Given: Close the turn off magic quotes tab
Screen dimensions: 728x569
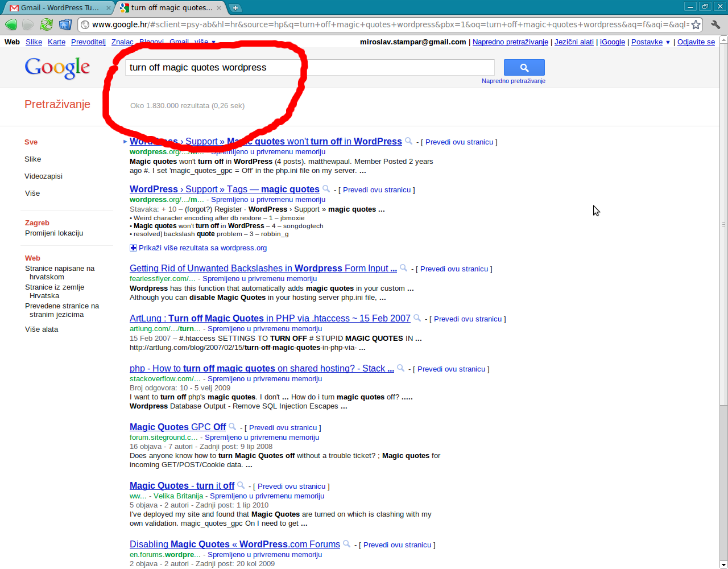Looking at the screenshot, I should [219, 8].
